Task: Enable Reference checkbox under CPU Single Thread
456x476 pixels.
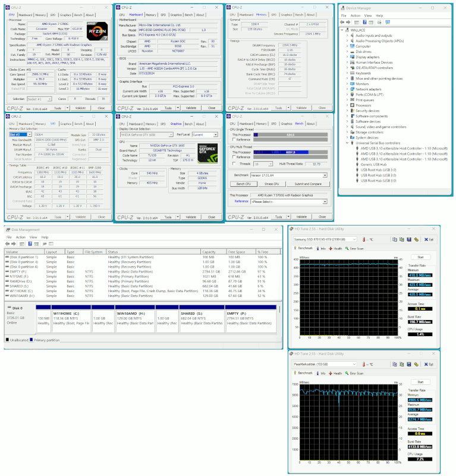Action: pyautogui.click(x=234, y=140)
